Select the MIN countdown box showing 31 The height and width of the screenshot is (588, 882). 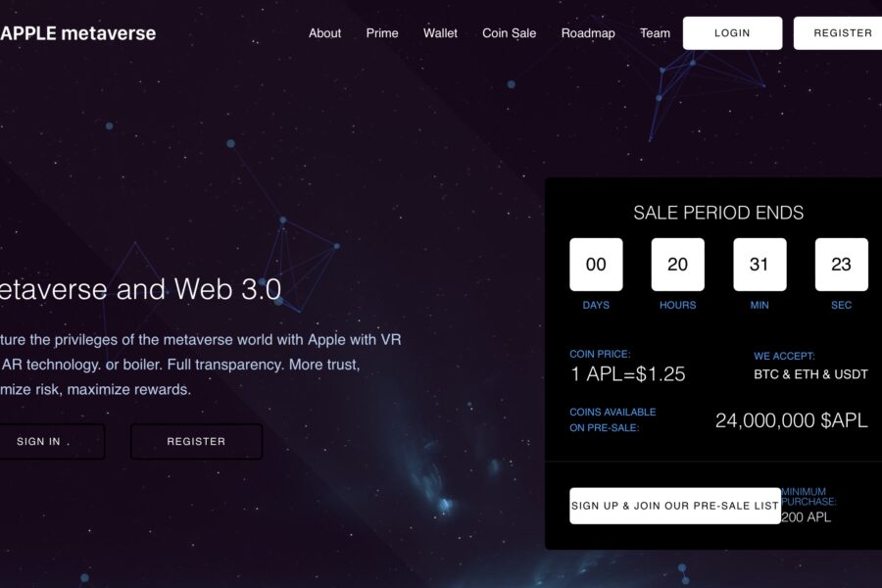pos(759,265)
